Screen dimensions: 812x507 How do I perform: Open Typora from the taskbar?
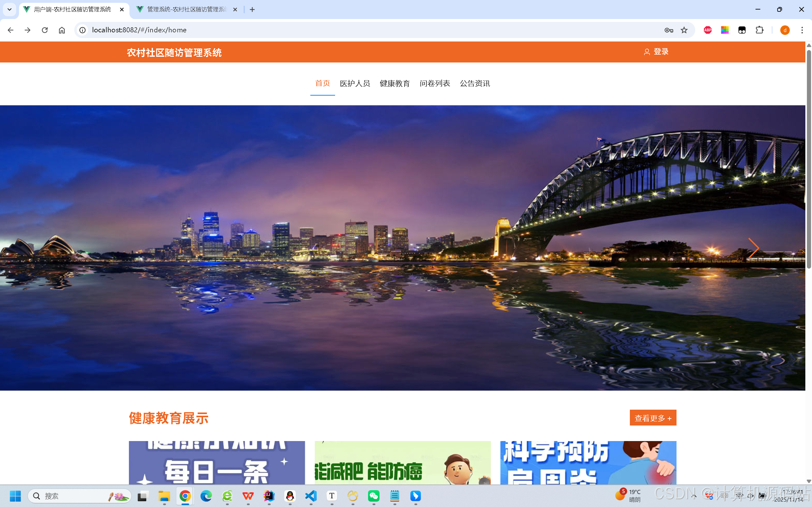[332, 496]
